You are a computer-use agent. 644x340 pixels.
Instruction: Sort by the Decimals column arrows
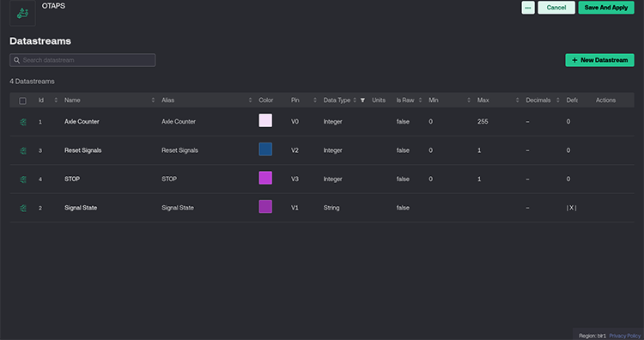click(558, 100)
